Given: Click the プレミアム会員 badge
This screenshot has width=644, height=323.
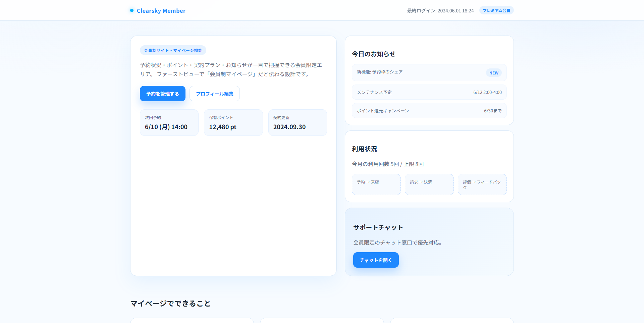Looking at the screenshot, I should (496, 10).
